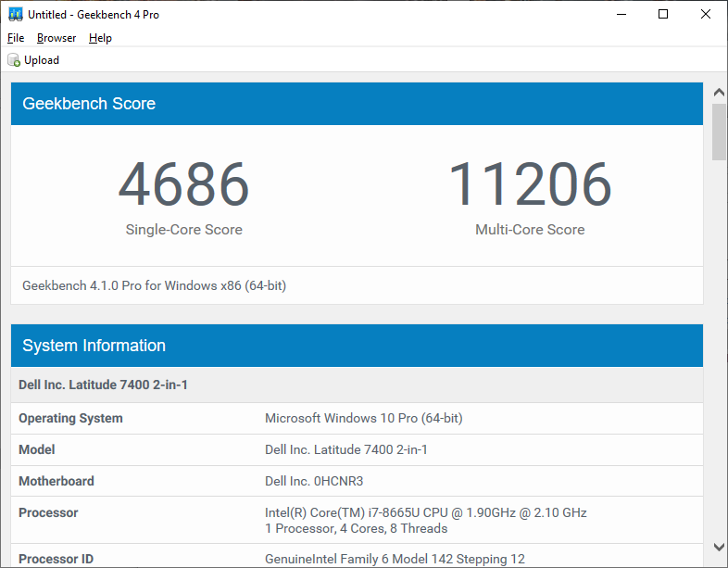
Task: Click the Upload database icon
Action: (x=14, y=60)
